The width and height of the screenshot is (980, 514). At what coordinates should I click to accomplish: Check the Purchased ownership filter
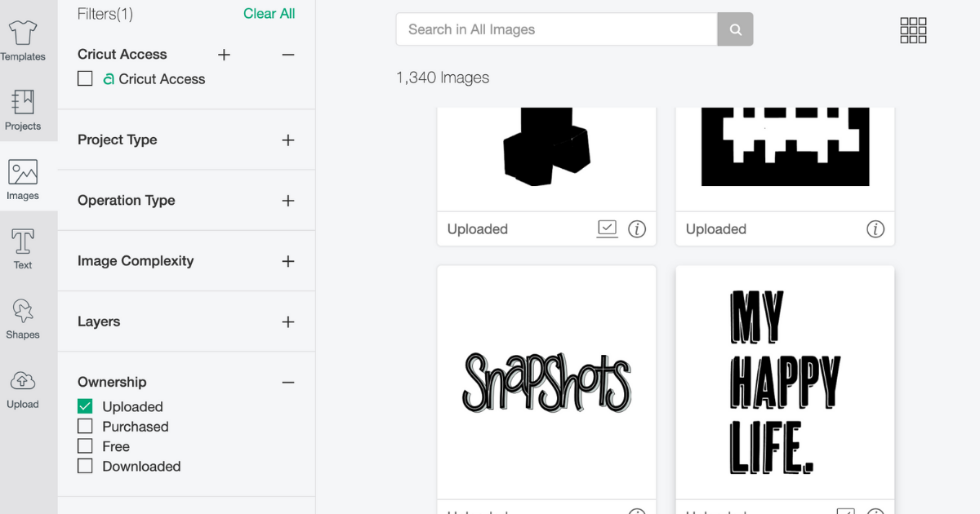pyautogui.click(x=85, y=426)
